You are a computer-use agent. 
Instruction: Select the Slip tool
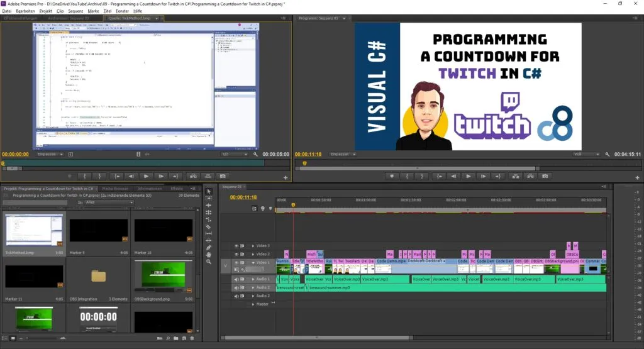209,234
